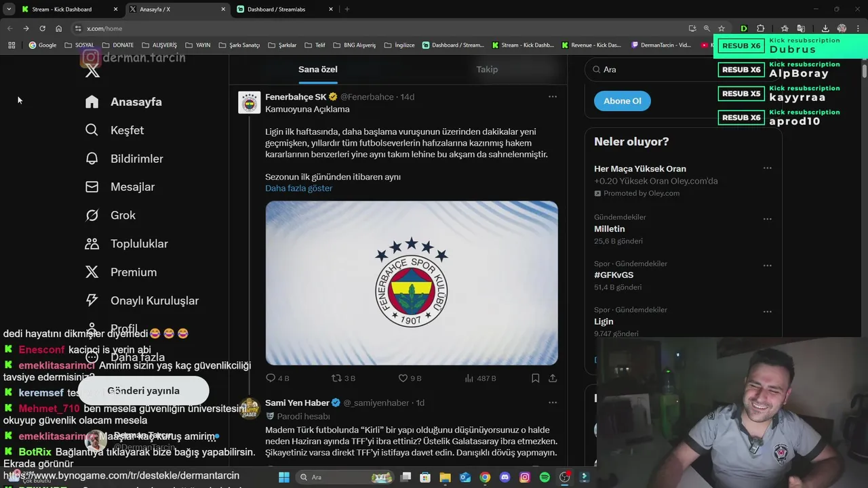
Task: Click Gönderi yayınla post button
Action: click(x=143, y=391)
